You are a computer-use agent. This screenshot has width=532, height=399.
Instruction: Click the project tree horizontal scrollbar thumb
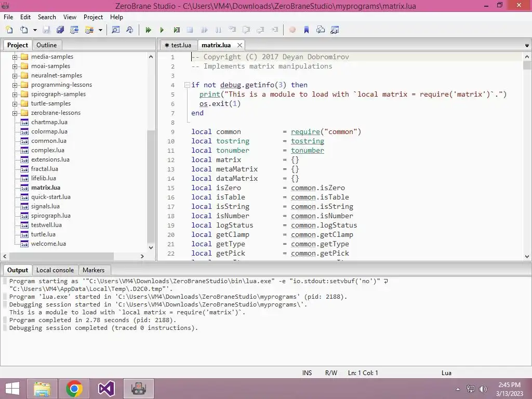(61, 257)
